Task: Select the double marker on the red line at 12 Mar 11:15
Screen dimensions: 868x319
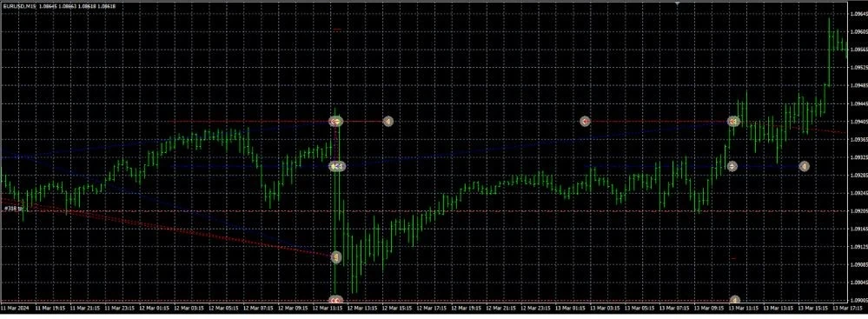Action: click(336, 121)
